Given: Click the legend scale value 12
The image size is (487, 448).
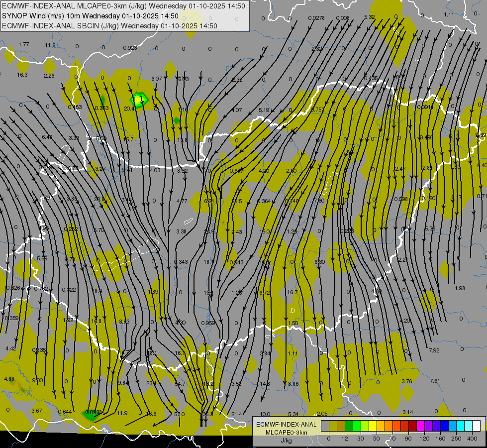Looking at the screenshot, I should coord(344,439).
